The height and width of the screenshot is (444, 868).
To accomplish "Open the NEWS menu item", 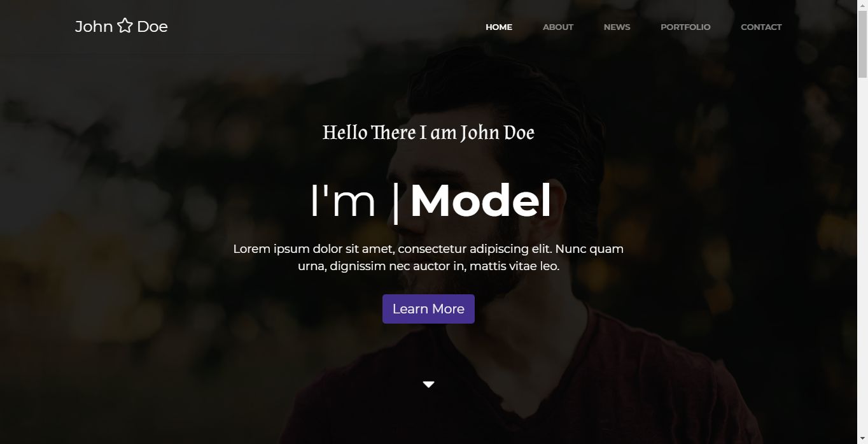I will point(617,27).
